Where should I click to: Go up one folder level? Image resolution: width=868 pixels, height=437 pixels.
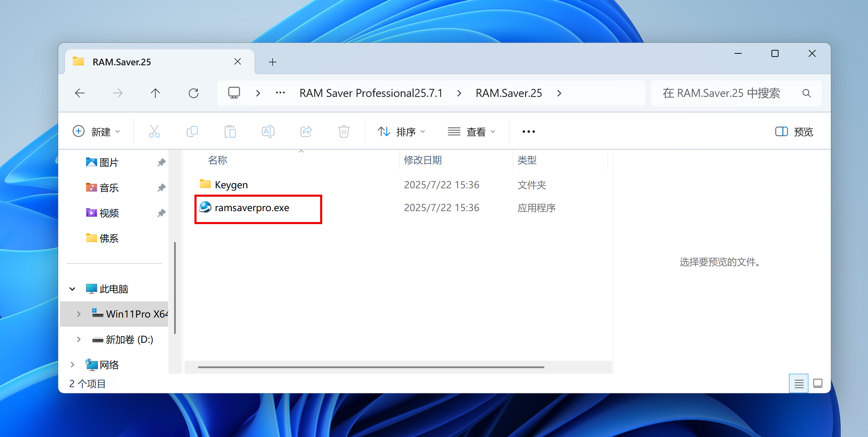click(x=155, y=93)
